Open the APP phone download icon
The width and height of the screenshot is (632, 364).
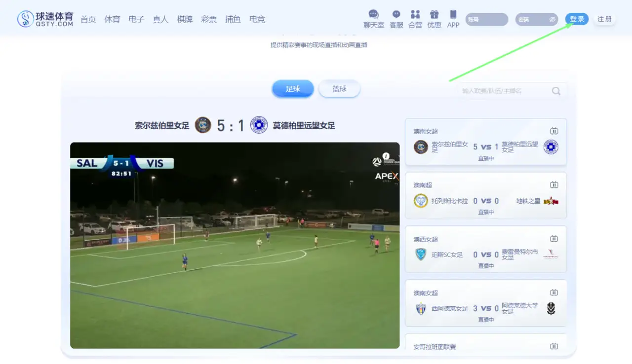pyautogui.click(x=453, y=14)
